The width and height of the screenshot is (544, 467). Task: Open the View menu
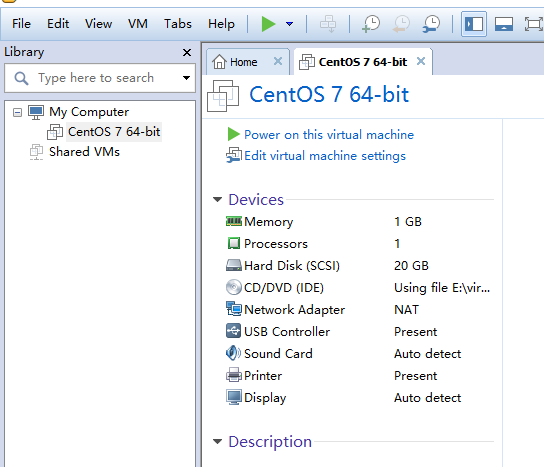[x=99, y=24]
